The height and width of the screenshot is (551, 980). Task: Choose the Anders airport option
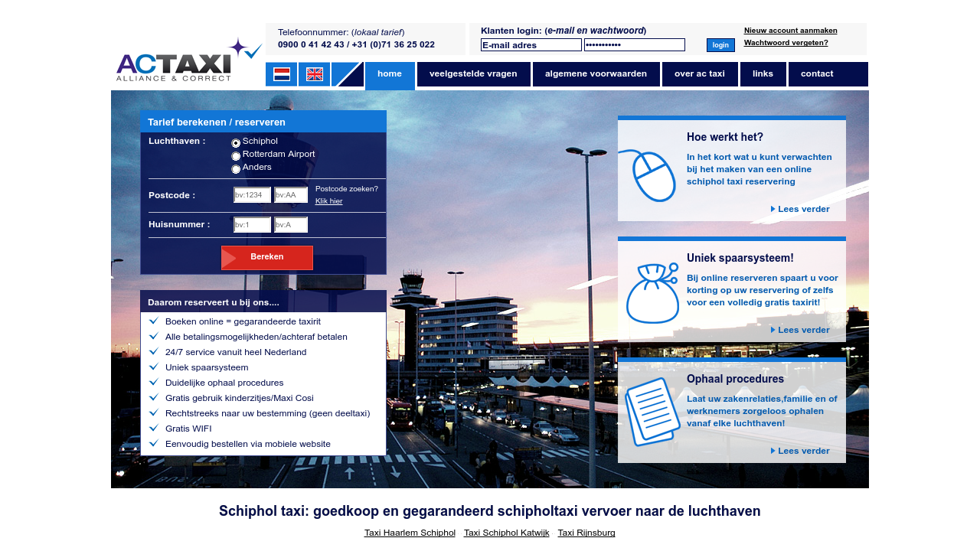pos(236,169)
